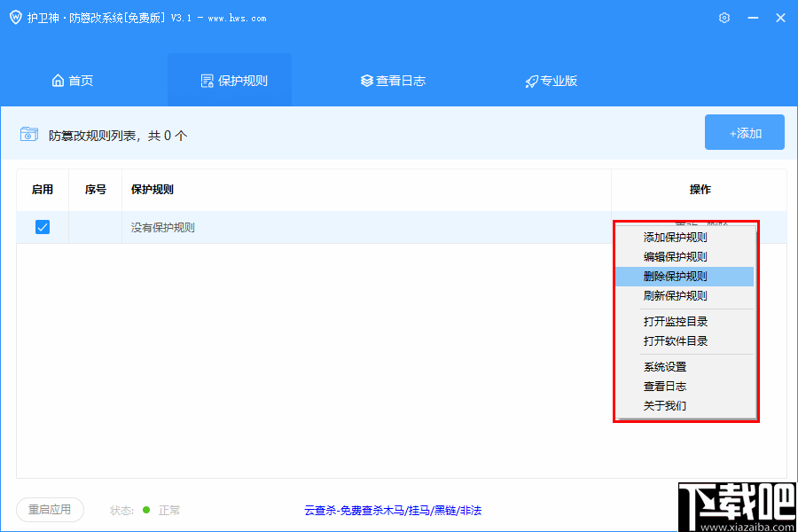The height and width of the screenshot is (532, 798).
Task: Click the shield logo in the title bar
Action: 15,17
